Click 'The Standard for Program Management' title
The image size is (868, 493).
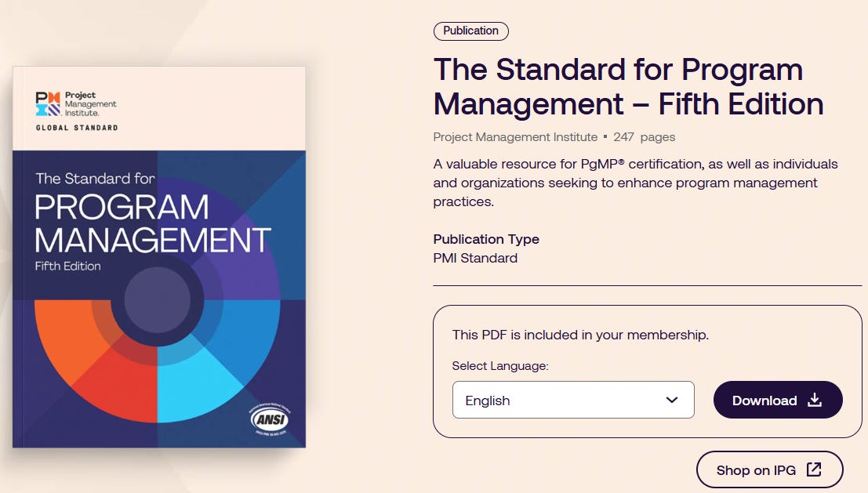(628, 86)
